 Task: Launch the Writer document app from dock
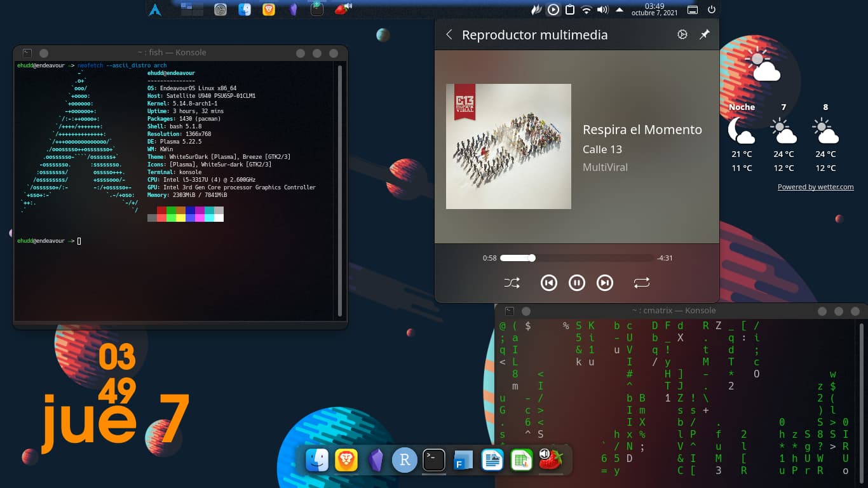492,459
